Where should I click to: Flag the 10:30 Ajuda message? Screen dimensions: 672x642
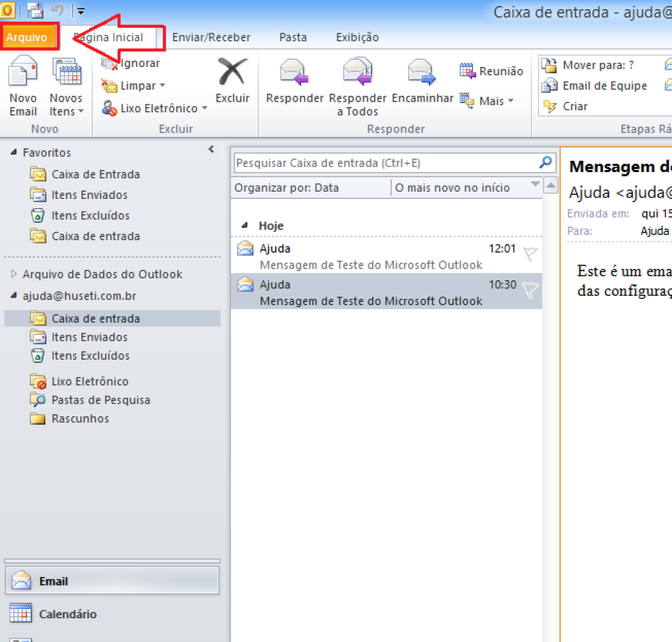(x=530, y=290)
